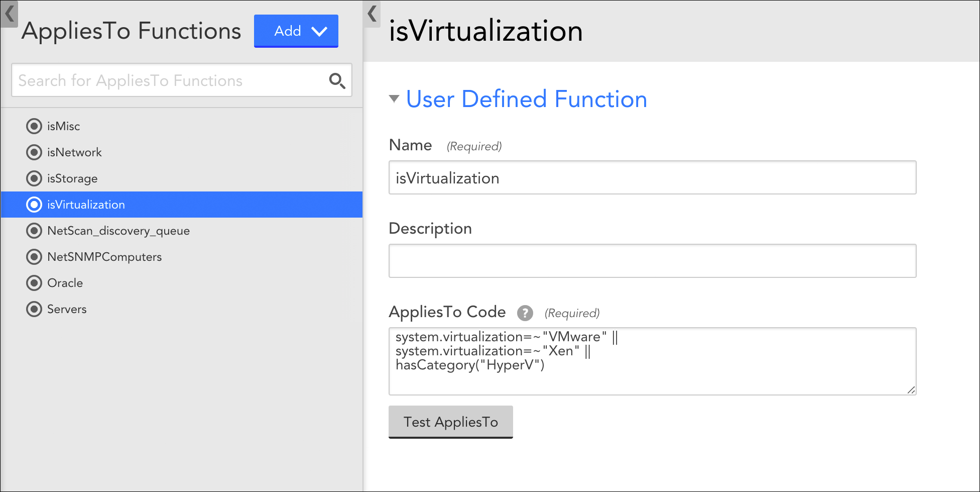This screenshot has width=980, height=492.
Task: Click the NetSNMPComputers function icon
Action: tap(34, 257)
